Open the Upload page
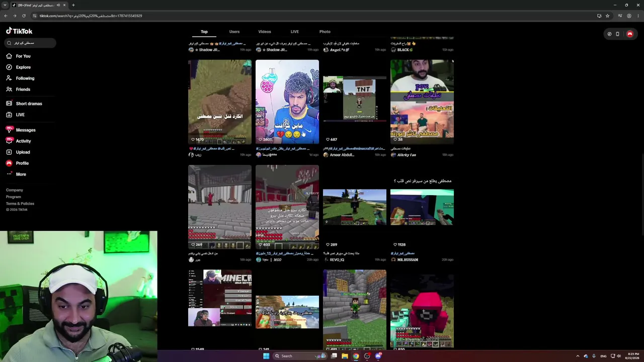 tap(18, 152)
